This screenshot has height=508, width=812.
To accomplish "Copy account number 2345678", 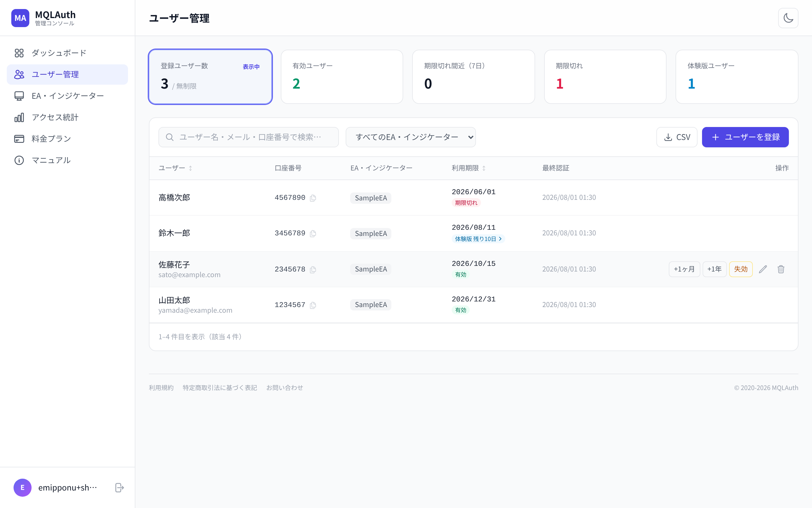I will [313, 270].
